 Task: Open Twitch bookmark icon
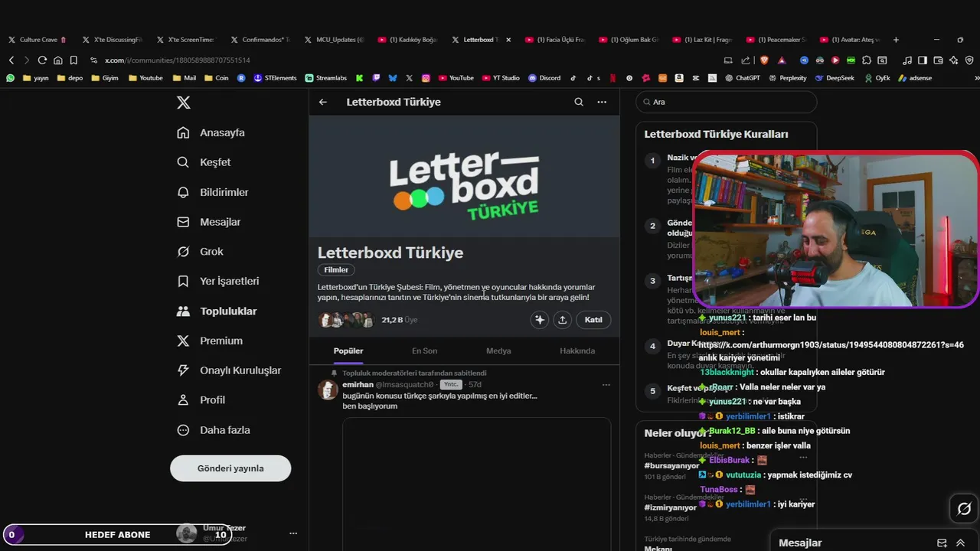pyautogui.click(x=376, y=77)
